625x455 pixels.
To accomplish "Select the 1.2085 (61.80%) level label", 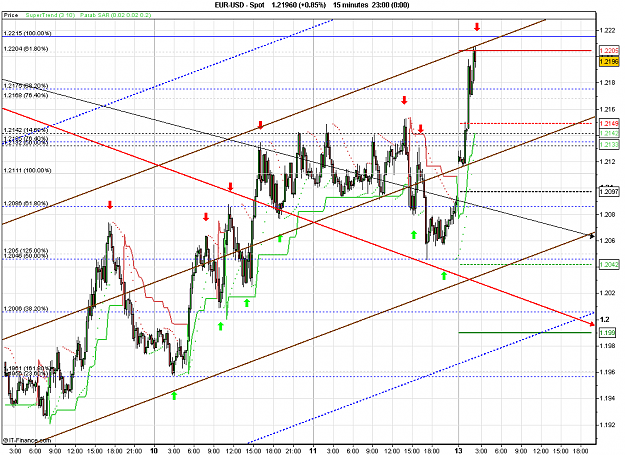I will click(x=26, y=204).
